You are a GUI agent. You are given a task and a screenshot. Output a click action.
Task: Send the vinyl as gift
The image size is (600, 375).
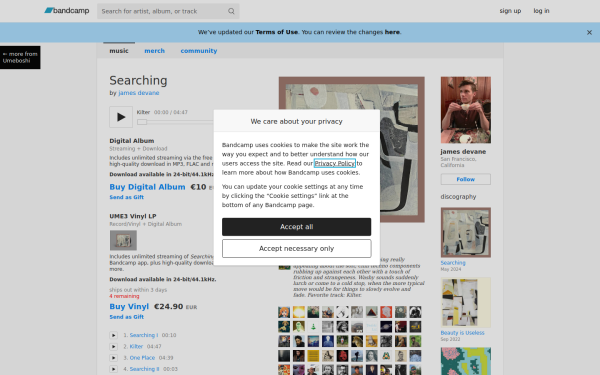tap(127, 317)
